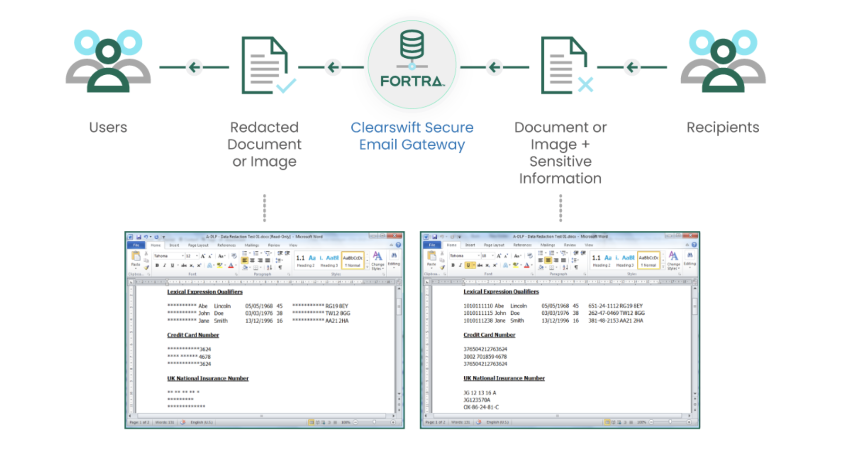Click Increase Indent icon in right Word window
Image resolution: width=868 pixels, height=460 pixels.
(583, 253)
